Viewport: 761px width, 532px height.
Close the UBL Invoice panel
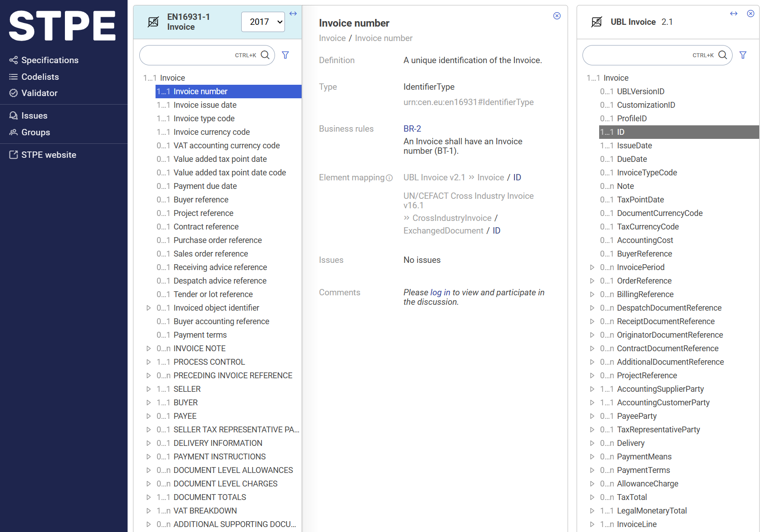[751, 14]
